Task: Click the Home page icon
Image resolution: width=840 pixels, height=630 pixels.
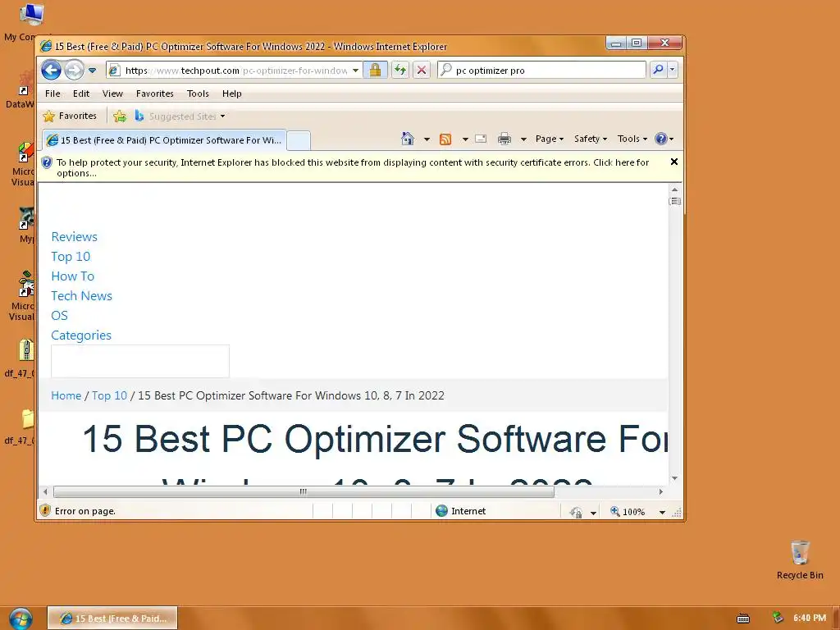Action: (408, 139)
